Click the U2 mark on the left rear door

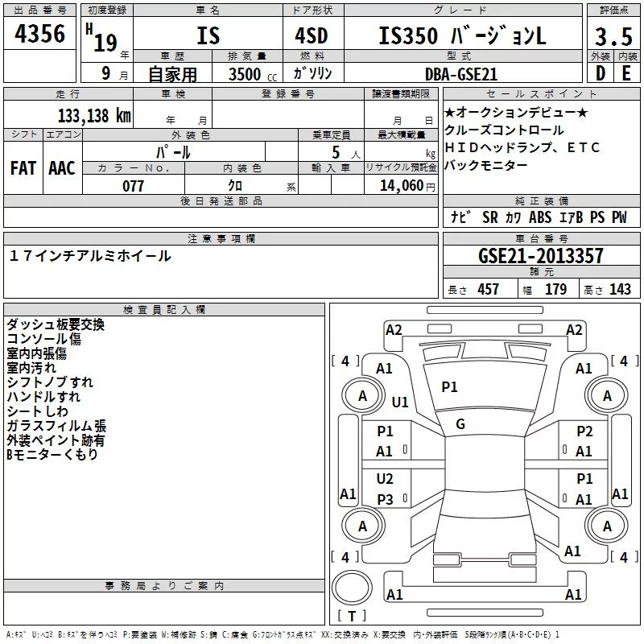(x=386, y=479)
